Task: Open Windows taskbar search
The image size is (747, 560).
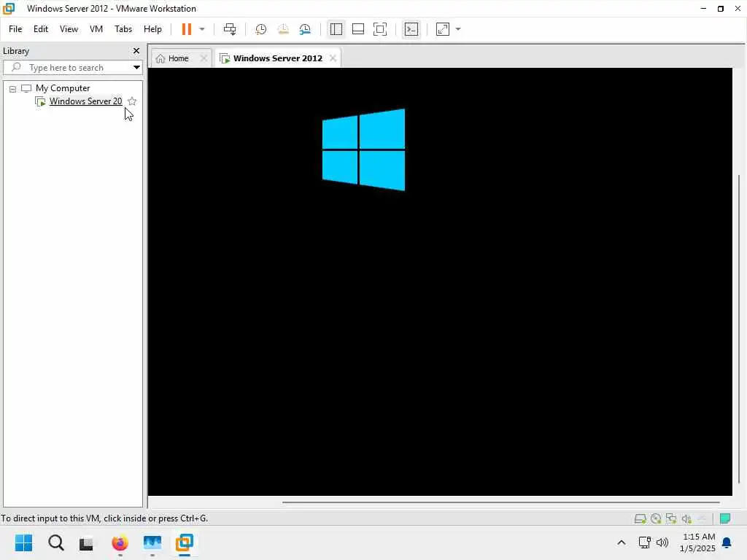Action: (55, 542)
